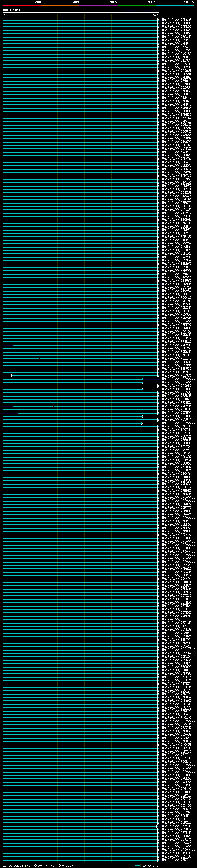Click the orange ~40% identity legend segment

(x=60, y=6)
